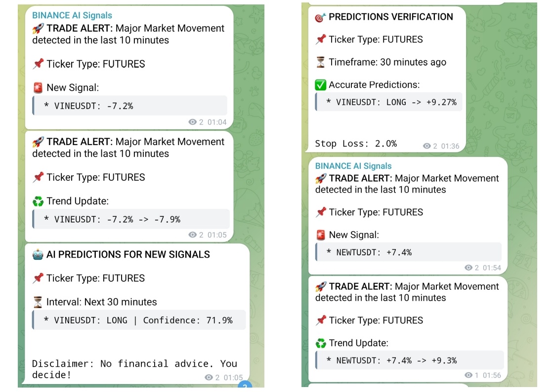This screenshot has height=392, width=555.
Task: Select the pushpin icon next to Ticker Type FUTURES
Action: 38,64
